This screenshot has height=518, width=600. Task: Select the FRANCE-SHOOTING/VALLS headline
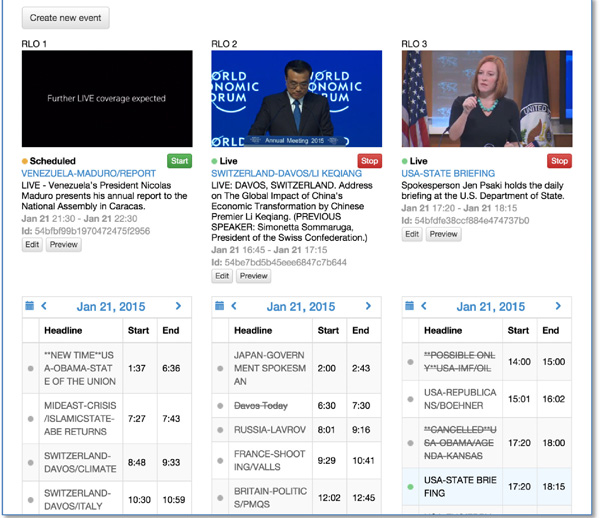coord(269,461)
